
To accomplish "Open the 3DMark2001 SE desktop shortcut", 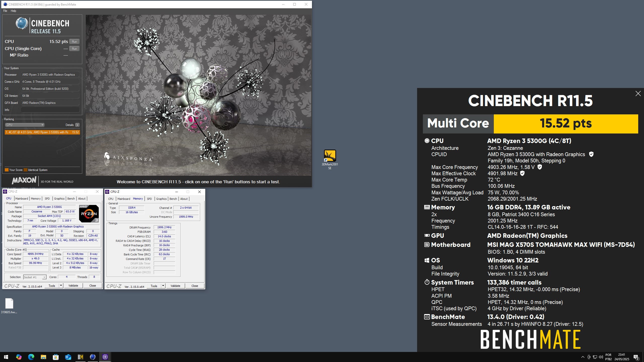I will [x=330, y=159].
